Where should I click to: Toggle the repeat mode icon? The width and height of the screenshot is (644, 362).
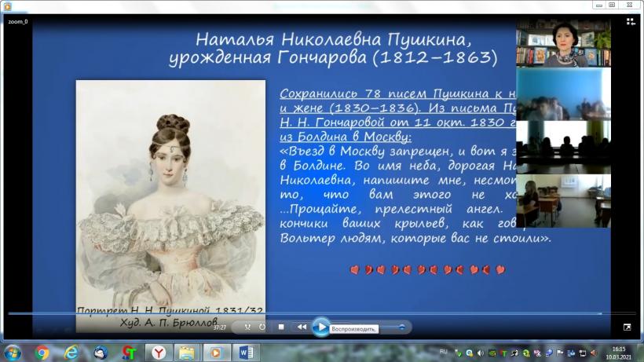point(262,327)
